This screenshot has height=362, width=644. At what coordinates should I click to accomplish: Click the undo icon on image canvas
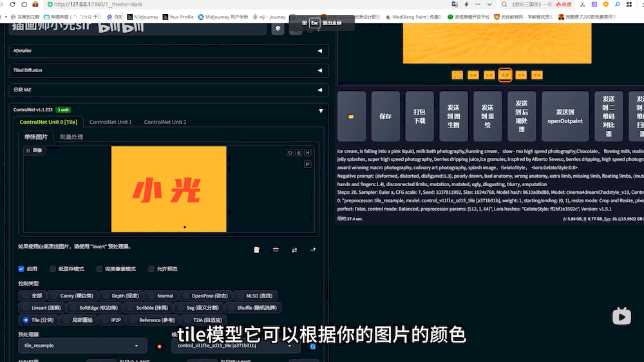pos(290,153)
